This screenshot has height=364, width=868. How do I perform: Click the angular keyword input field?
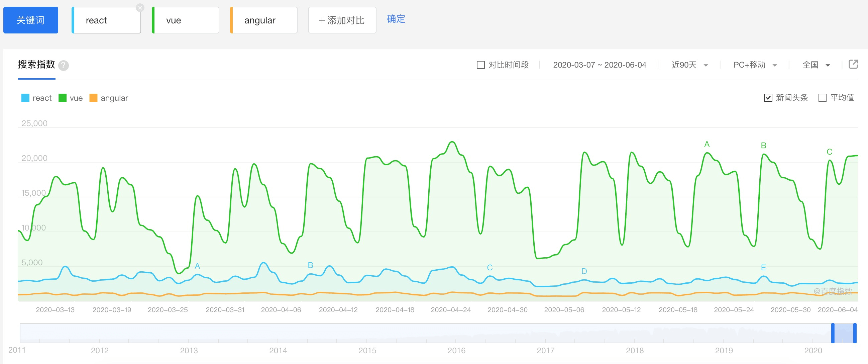tap(264, 20)
